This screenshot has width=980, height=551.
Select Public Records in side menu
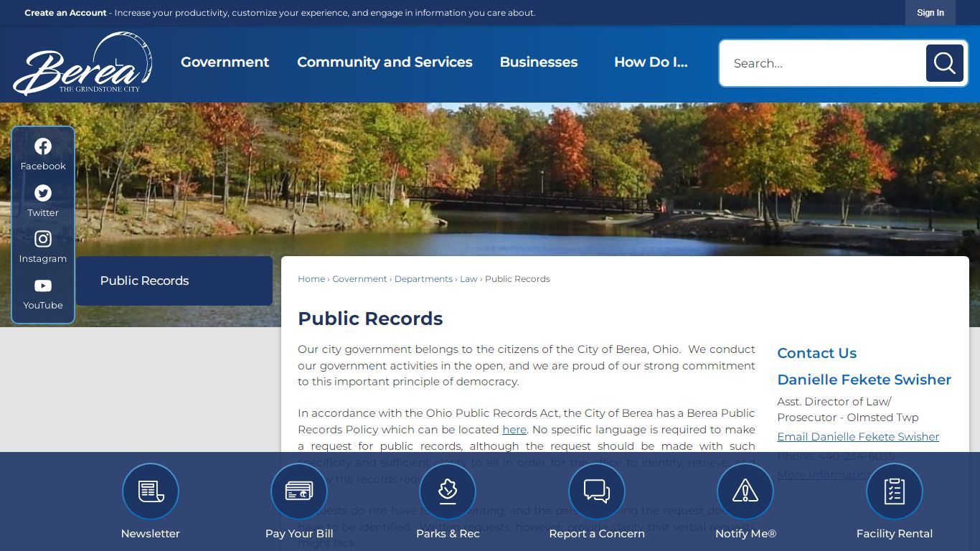click(174, 281)
